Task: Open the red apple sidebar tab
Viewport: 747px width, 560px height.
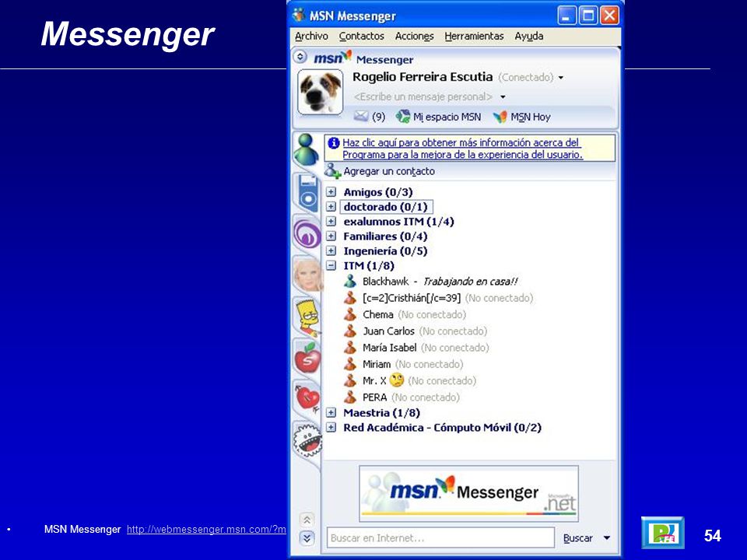Action: (x=307, y=357)
